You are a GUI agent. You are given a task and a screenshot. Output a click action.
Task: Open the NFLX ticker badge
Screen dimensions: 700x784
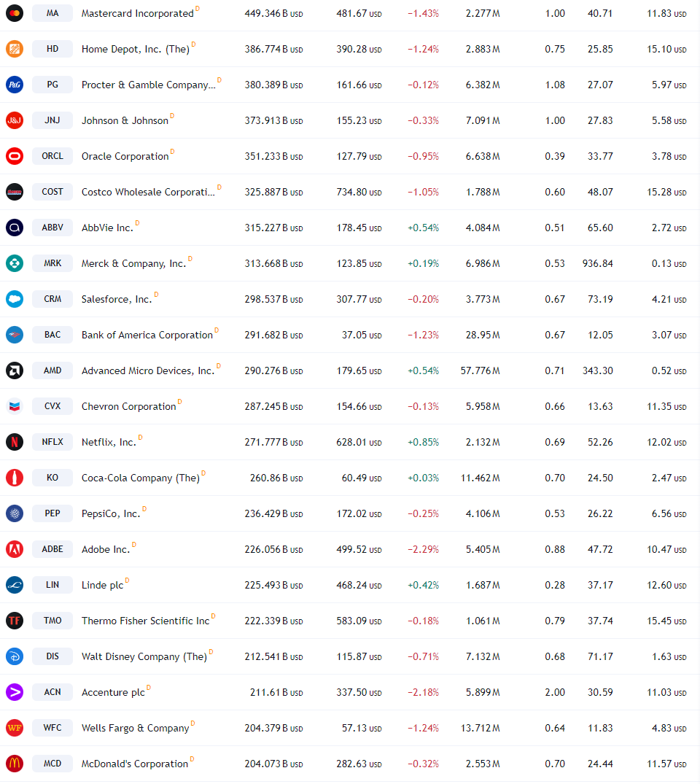pyautogui.click(x=52, y=442)
